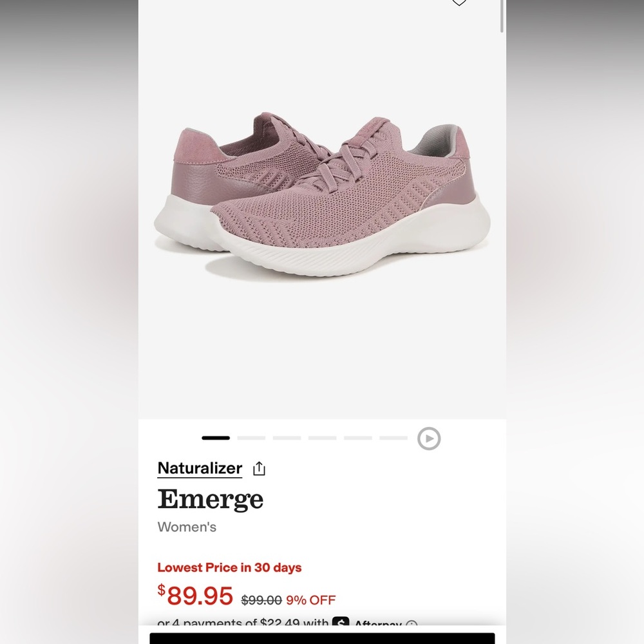Open the Afterpay info icon
The height and width of the screenshot is (644, 644).
click(411, 624)
